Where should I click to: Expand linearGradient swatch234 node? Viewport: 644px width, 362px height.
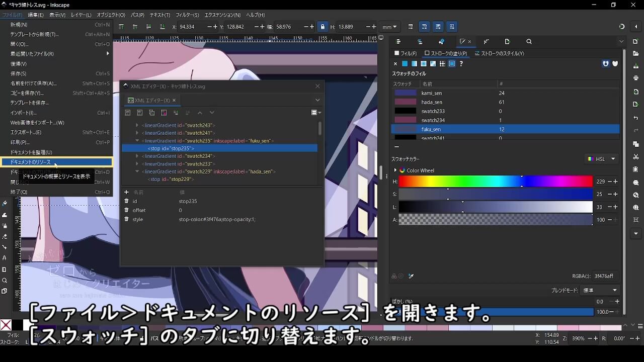[x=137, y=156]
